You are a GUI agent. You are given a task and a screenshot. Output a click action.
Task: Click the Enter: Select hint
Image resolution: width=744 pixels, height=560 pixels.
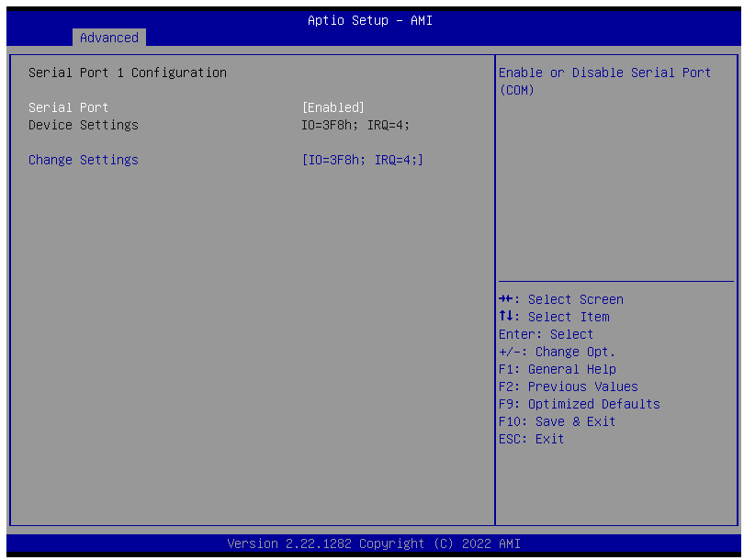[547, 334]
